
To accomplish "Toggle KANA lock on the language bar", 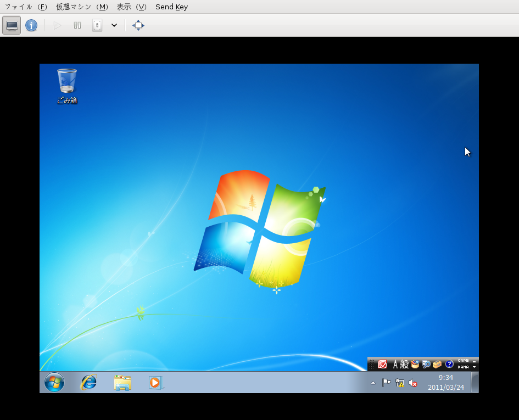I will pyautogui.click(x=463, y=367).
